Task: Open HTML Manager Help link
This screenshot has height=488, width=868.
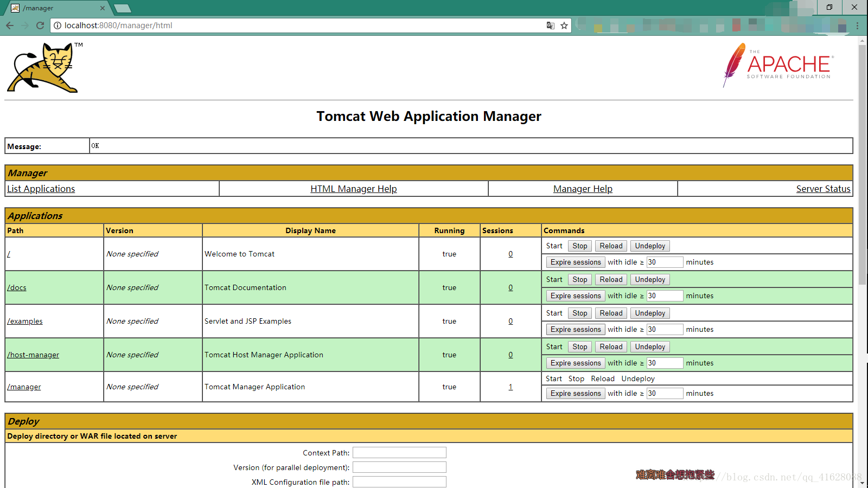Action: pyautogui.click(x=354, y=189)
